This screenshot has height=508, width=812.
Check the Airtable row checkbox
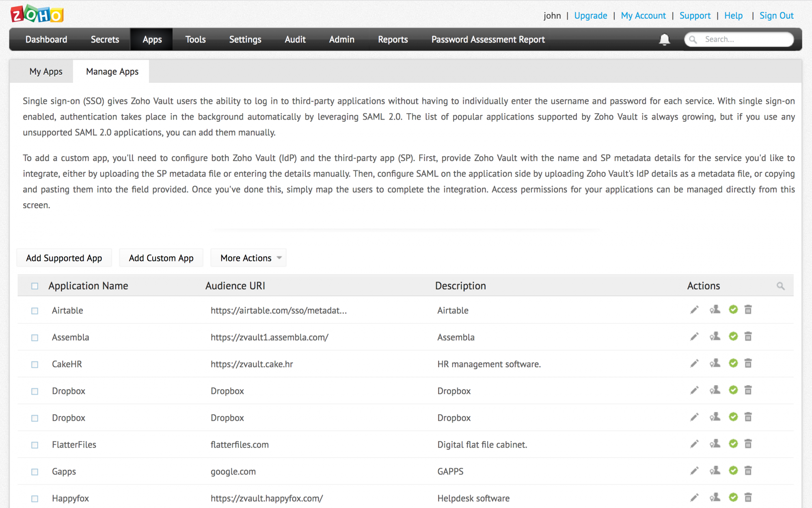click(x=35, y=311)
